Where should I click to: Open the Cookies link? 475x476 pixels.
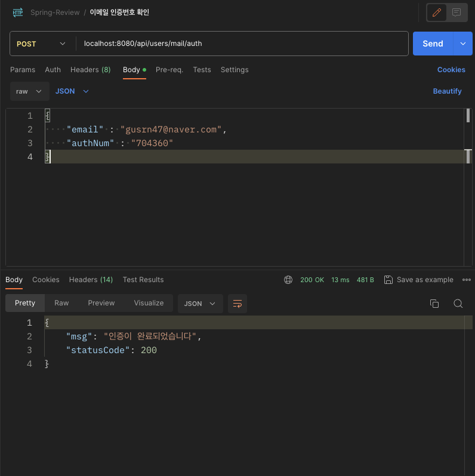tap(451, 70)
